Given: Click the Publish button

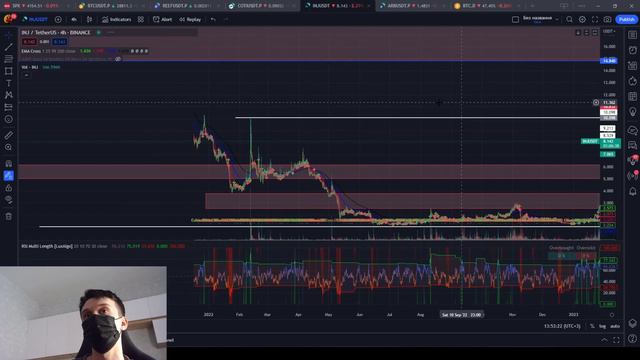Looking at the screenshot, I should coord(626,19).
